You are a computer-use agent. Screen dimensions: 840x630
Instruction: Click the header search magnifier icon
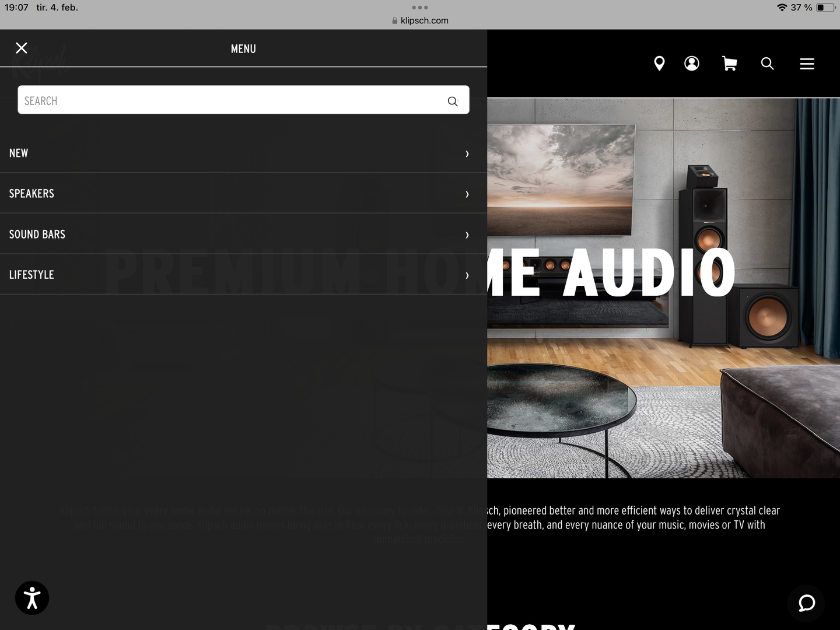coord(768,64)
